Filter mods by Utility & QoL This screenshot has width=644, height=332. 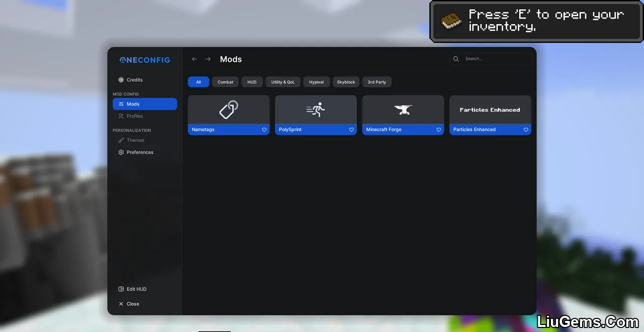(x=283, y=82)
